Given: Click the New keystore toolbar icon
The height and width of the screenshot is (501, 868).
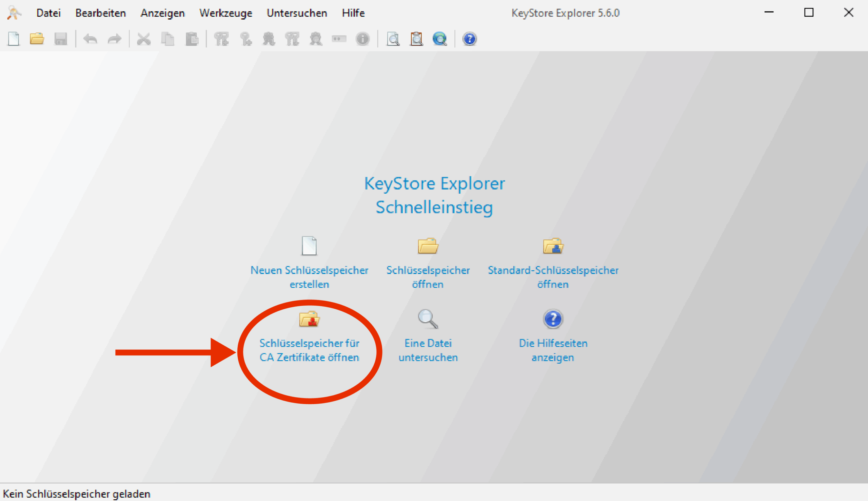Looking at the screenshot, I should [x=14, y=39].
